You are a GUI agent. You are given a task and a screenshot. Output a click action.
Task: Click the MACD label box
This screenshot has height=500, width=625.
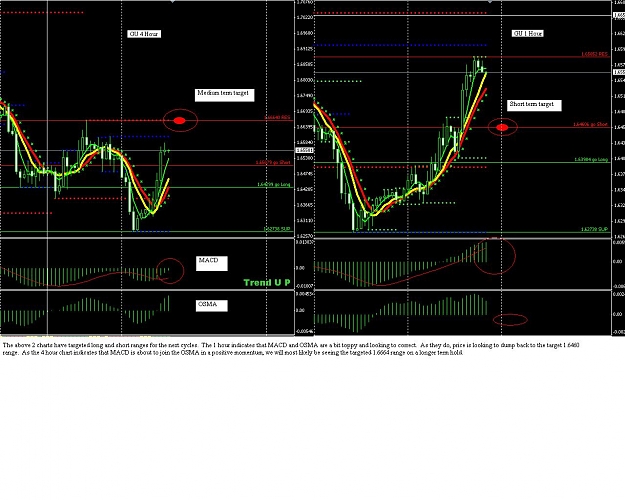pyautogui.click(x=212, y=264)
